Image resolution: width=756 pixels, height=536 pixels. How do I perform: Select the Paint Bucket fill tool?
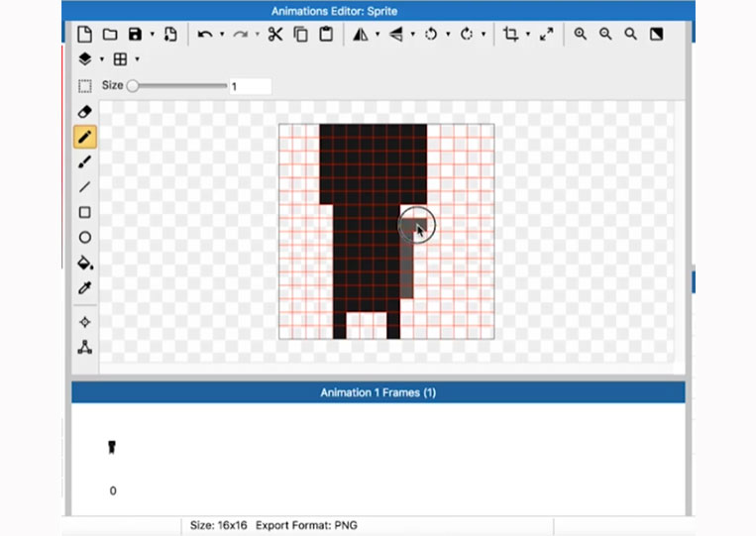pyautogui.click(x=85, y=263)
